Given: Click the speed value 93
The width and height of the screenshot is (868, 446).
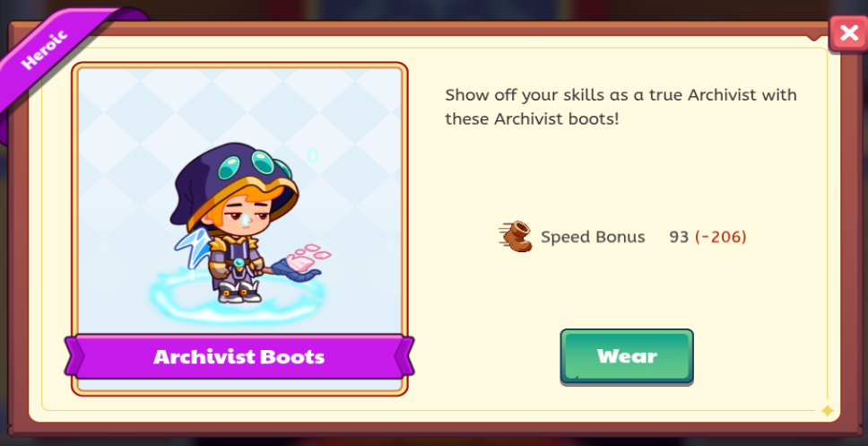Looking at the screenshot, I should coord(679,237).
